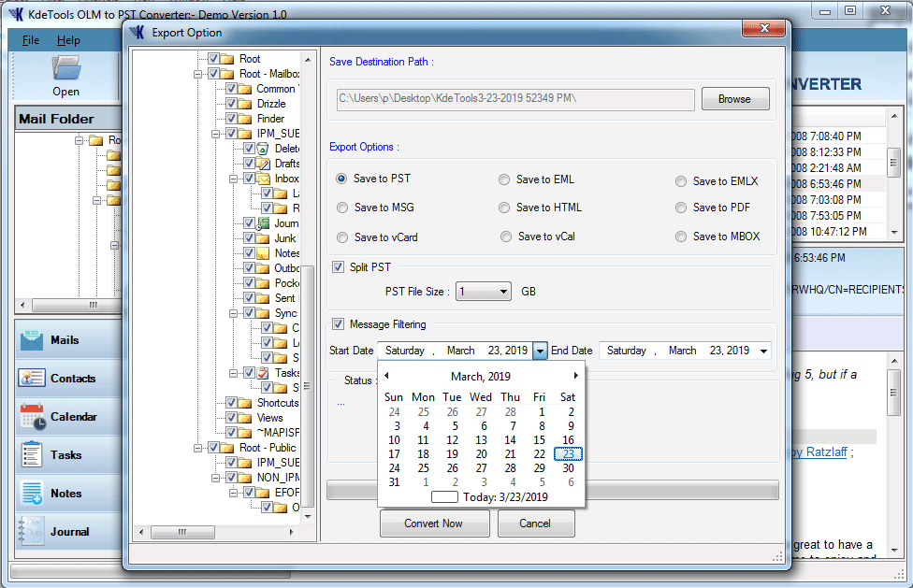Open the End Date calendar dropdown
The width and height of the screenshot is (913, 588).
[763, 351]
